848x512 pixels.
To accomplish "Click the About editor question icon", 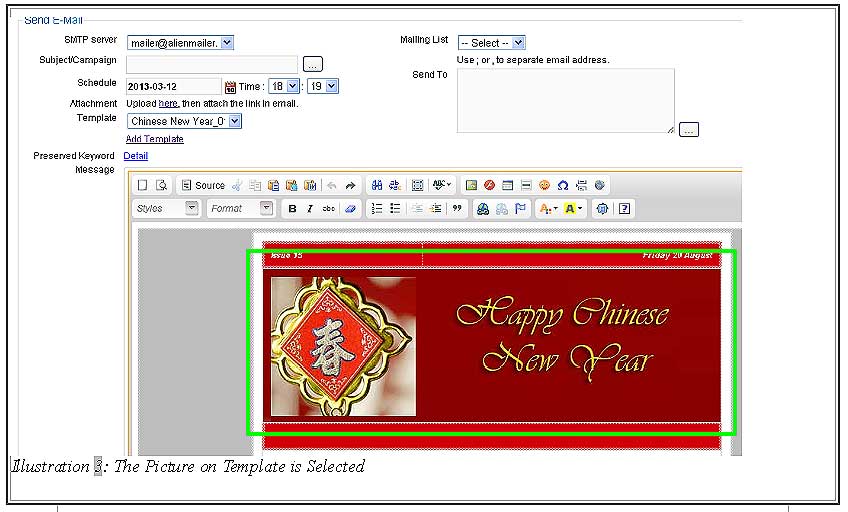I will pos(624,209).
